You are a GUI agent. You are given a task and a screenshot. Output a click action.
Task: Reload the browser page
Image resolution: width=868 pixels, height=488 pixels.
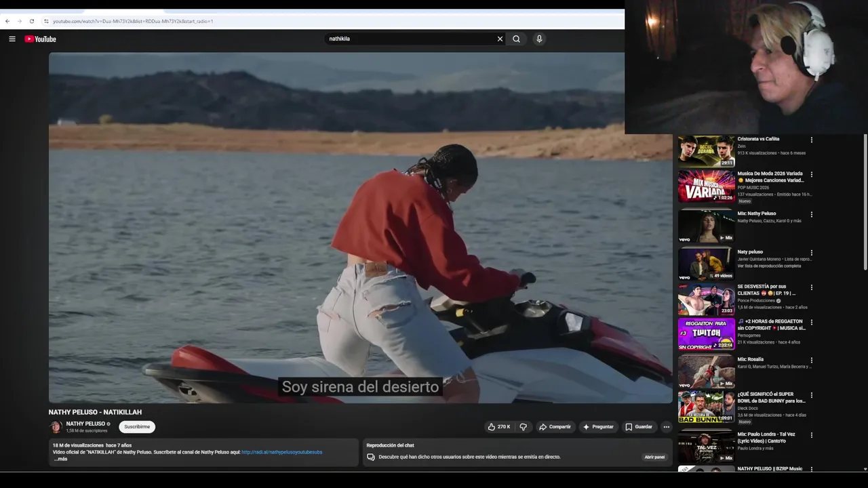point(31,21)
